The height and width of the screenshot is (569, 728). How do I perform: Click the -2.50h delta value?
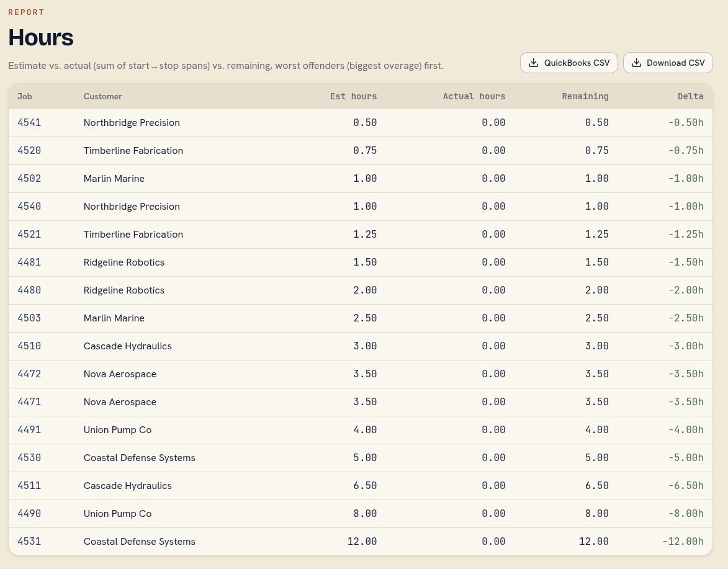[686, 318]
